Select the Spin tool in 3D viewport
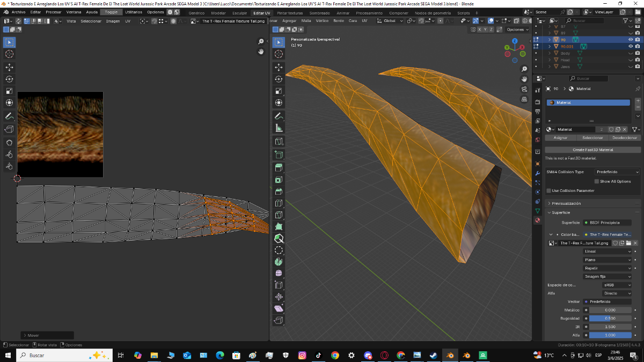644x362 pixels. 279,262
